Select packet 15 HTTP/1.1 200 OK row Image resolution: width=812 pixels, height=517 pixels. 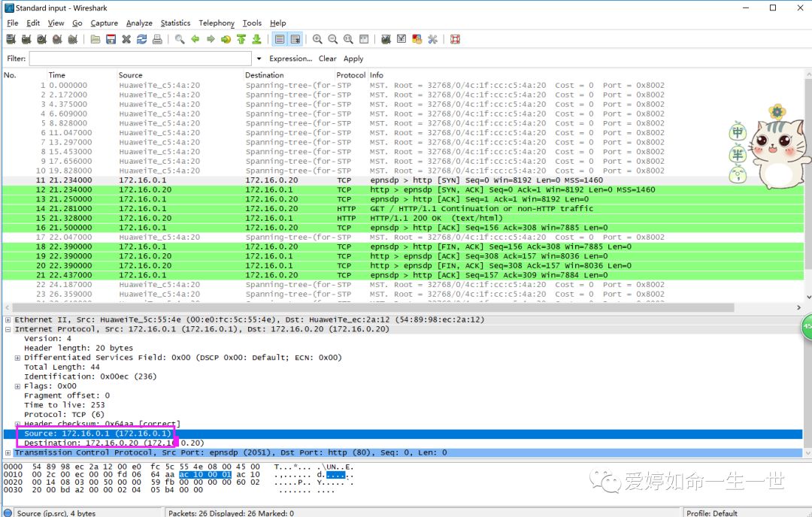[x=403, y=218]
